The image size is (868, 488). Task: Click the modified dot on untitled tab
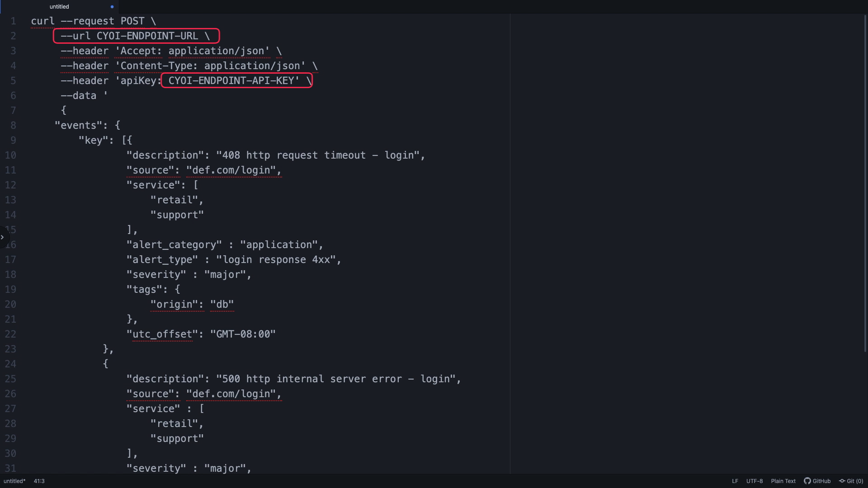tap(112, 7)
